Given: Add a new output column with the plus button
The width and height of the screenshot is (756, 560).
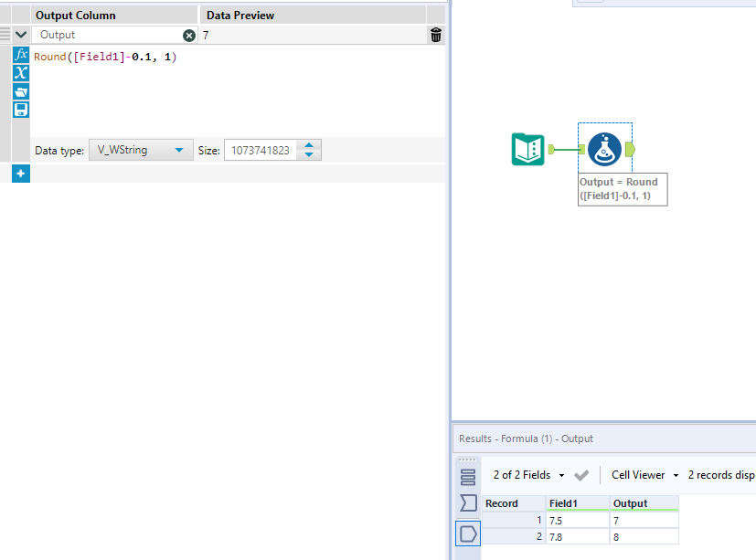Looking at the screenshot, I should click(x=20, y=173).
